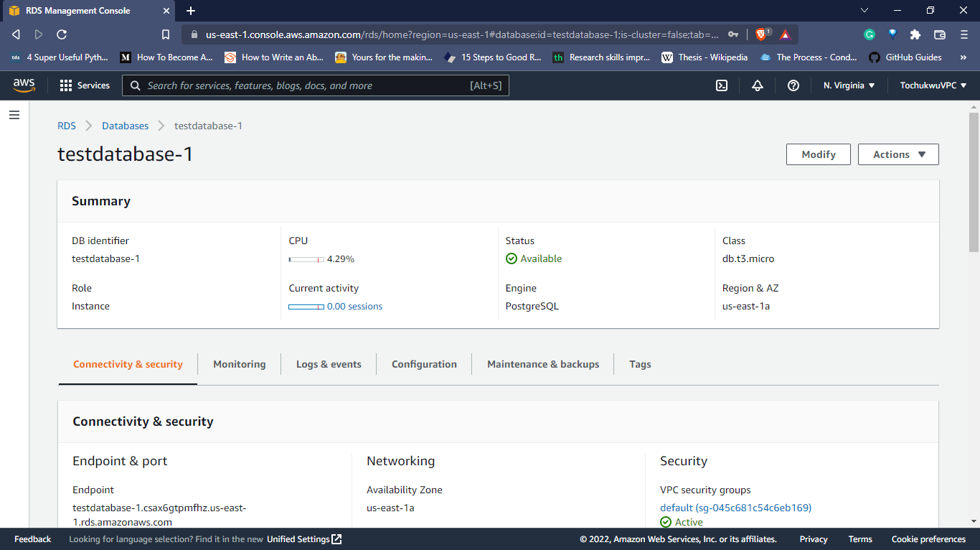Open the Maintenance & backups tab
980x550 pixels.
(543, 364)
